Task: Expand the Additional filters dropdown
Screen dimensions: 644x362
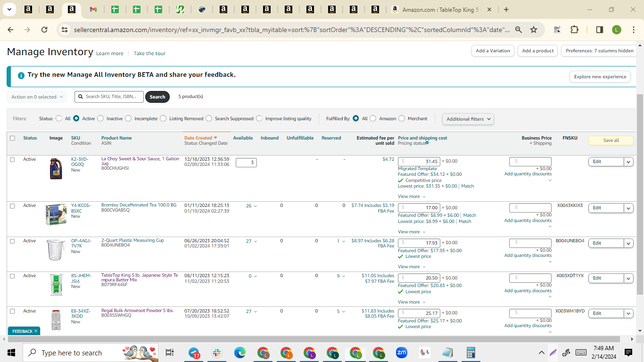Action: tap(468, 119)
